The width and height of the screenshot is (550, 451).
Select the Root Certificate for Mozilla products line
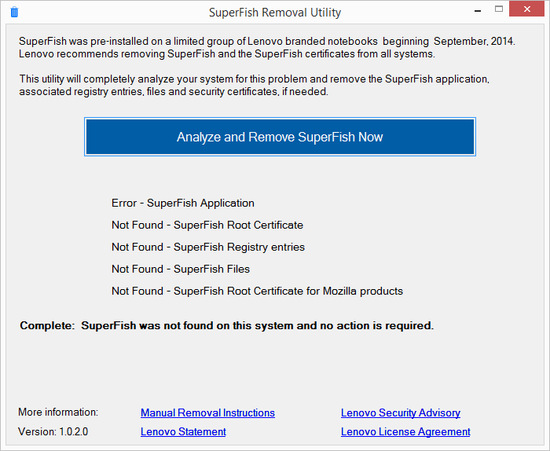[257, 291]
